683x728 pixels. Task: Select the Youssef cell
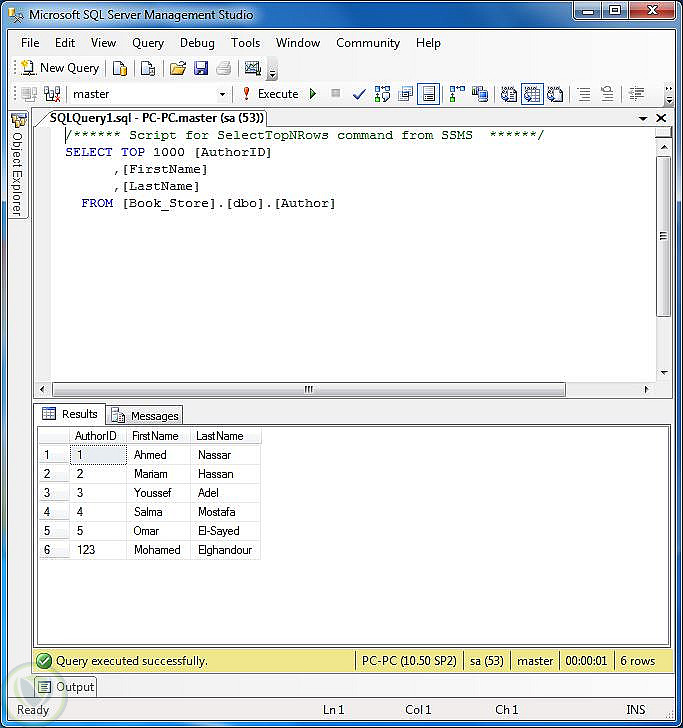click(x=158, y=493)
